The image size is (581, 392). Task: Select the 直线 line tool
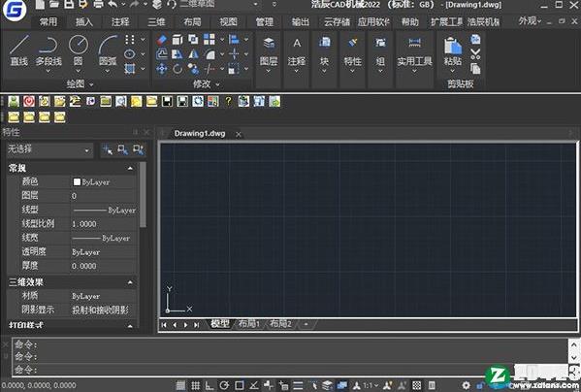click(18, 50)
